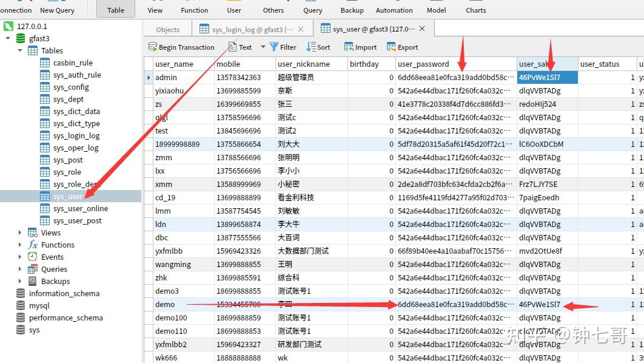Expand the Functions node
Viewport: 644px width, 363px height.
[x=20, y=245]
